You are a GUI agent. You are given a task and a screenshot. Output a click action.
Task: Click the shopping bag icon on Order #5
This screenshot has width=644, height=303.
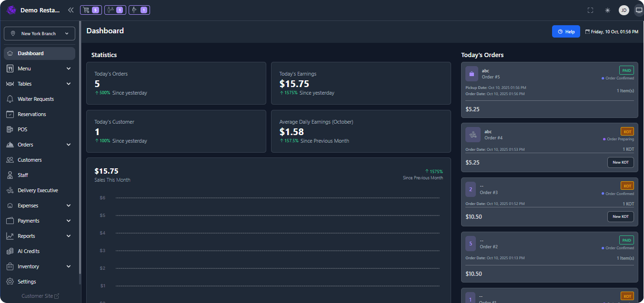[x=472, y=74]
